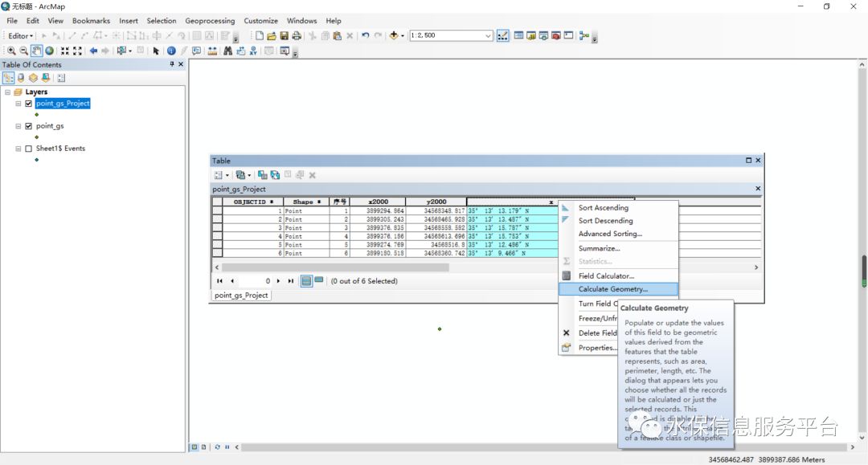This screenshot has width=868, height=465.
Task: Click the Print icon
Action: click(x=297, y=36)
